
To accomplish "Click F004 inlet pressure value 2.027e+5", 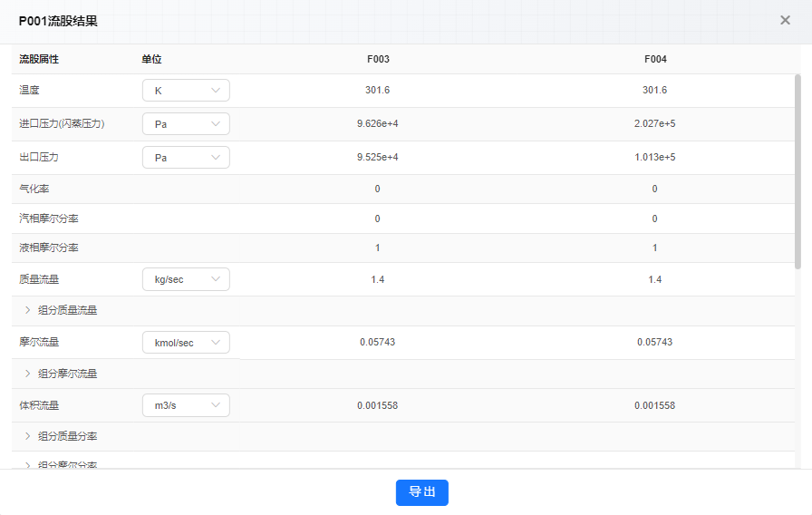I will [654, 124].
